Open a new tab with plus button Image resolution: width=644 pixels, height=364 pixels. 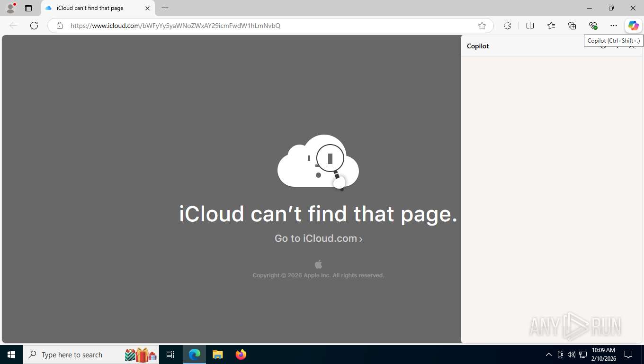165,8
